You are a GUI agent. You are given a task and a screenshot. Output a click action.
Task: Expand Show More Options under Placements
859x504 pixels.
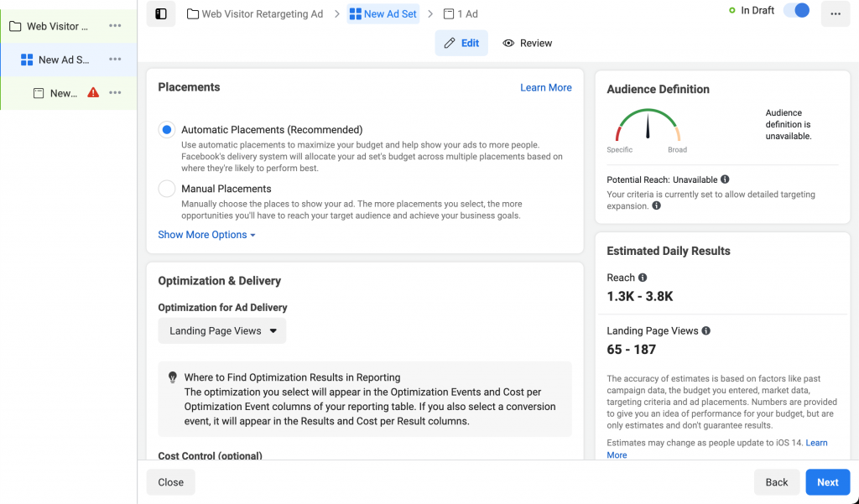[206, 235]
